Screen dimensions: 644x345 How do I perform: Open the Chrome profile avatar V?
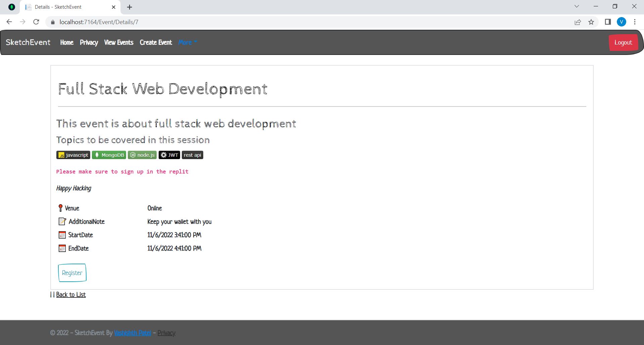point(622,22)
